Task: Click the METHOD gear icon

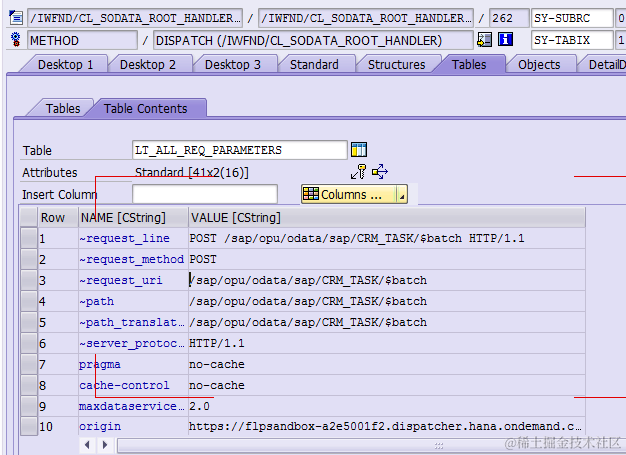Action: point(16,40)
